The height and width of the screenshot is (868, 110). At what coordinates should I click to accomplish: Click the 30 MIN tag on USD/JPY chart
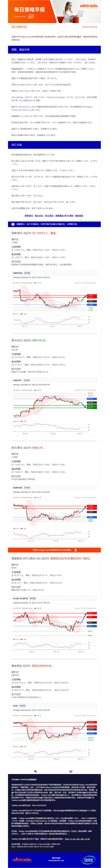[x=27, y=380]
